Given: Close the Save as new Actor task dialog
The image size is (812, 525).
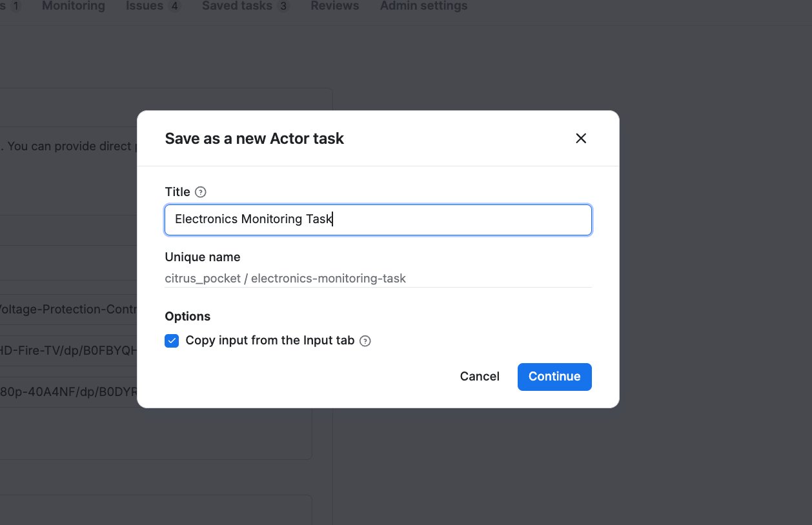Looking at the screenshot, I should (x=581, y=139).
